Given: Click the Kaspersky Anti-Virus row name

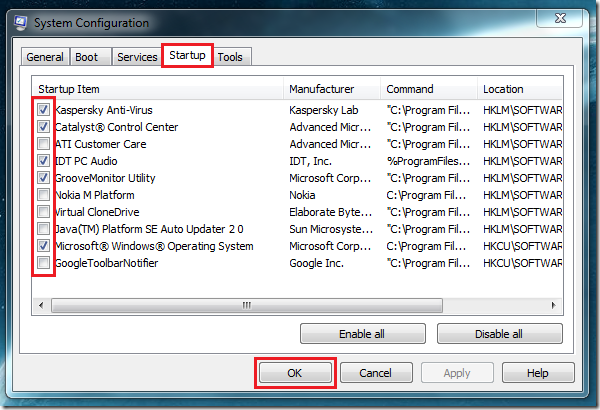Looking at the screenshot, I should [x=104, y=110].
